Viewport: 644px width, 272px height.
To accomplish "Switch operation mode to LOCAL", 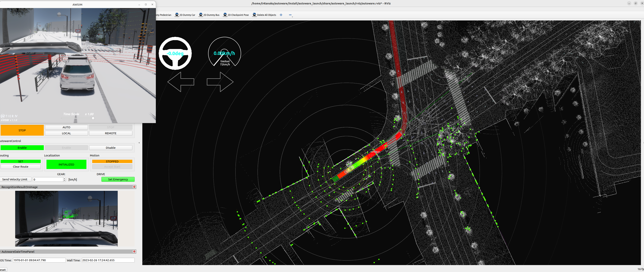I will (66, 133).
